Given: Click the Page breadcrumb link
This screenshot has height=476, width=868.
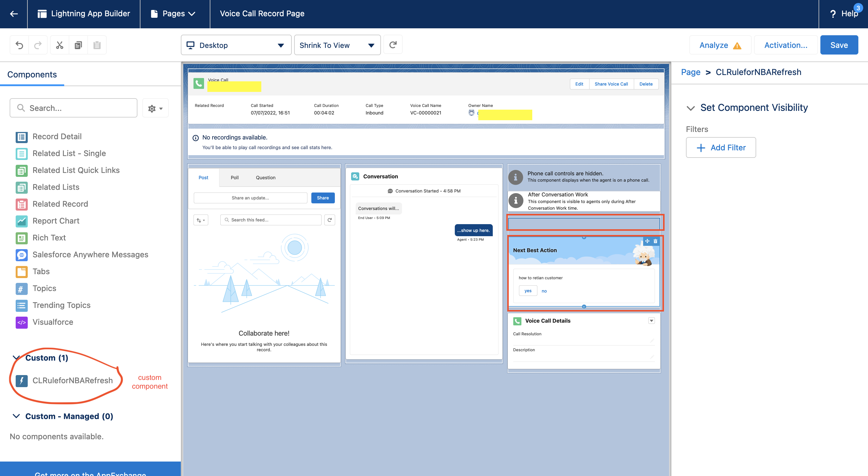Looking at the screenshot, I should [x=690, y=72].
